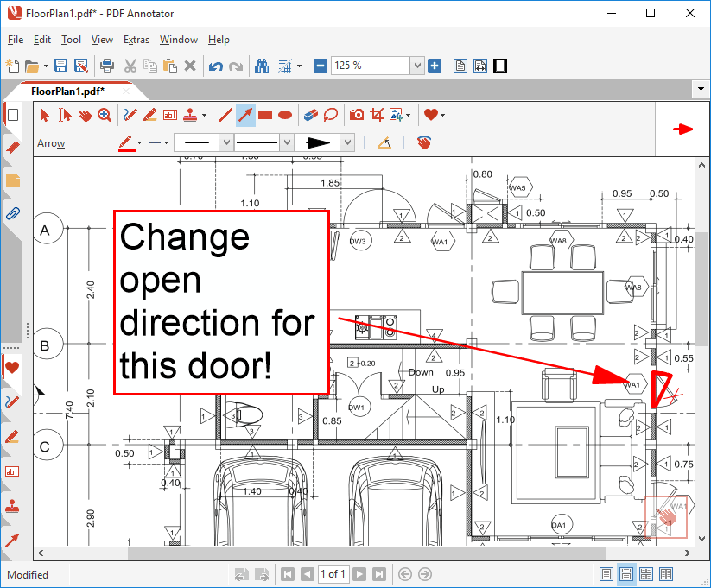Zoom out with minus button
Viewport: 711px width, 588px height.
point(321,66)
